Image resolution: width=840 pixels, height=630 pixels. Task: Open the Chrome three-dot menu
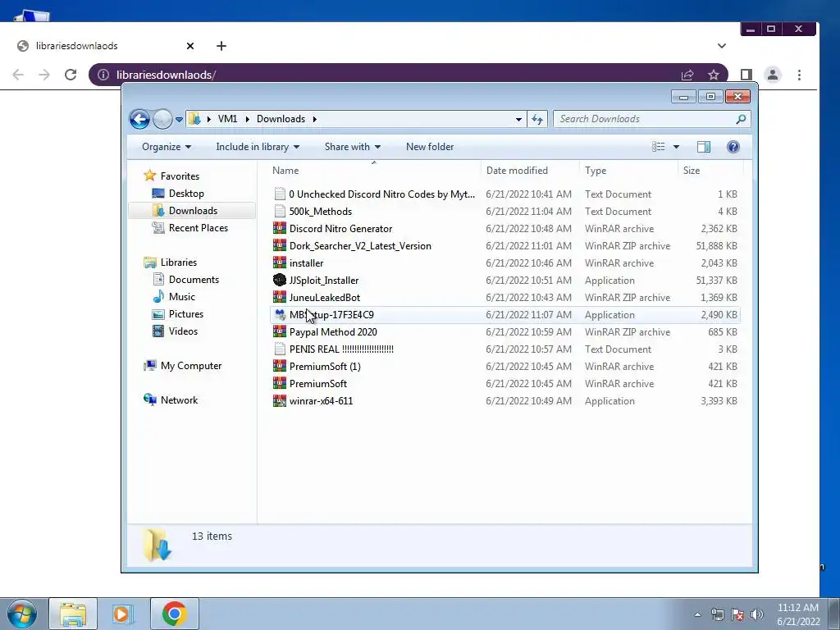(799, 75)
